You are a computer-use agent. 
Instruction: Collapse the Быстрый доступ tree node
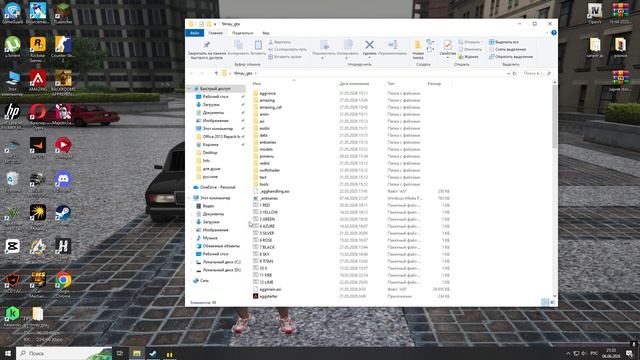click(x=189, y=89)
